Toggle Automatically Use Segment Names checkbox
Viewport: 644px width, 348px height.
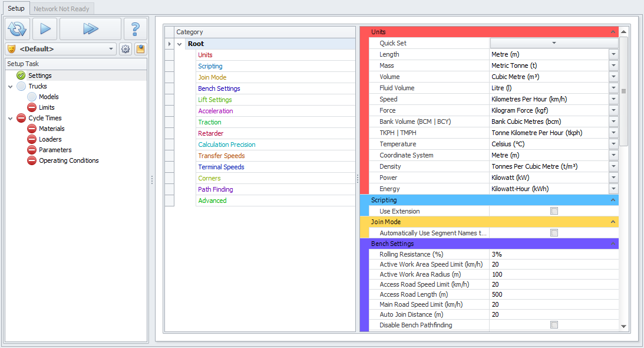(x=554, y=233)
